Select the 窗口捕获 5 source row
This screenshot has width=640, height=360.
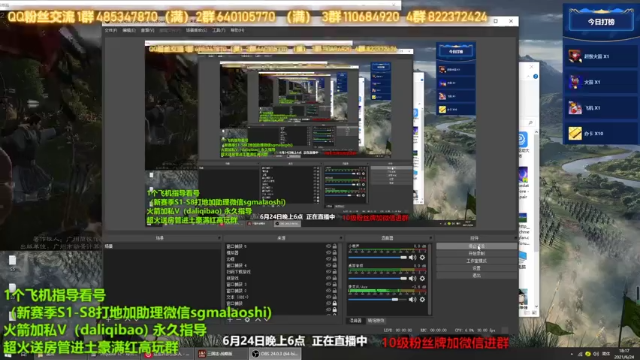(282, 246)
